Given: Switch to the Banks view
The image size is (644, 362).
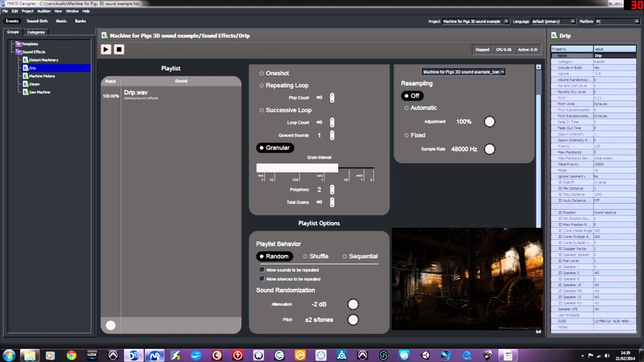Looking at the screenshot, I should pos(80,21).
